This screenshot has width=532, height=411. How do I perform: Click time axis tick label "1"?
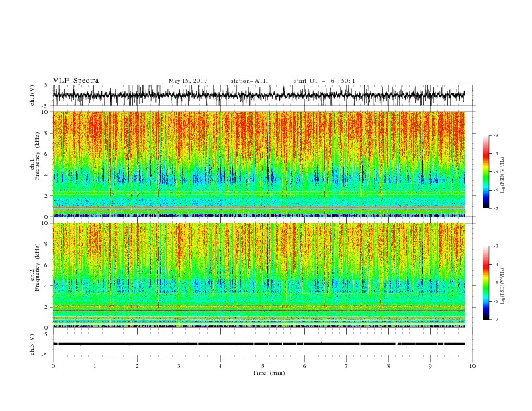95,366
